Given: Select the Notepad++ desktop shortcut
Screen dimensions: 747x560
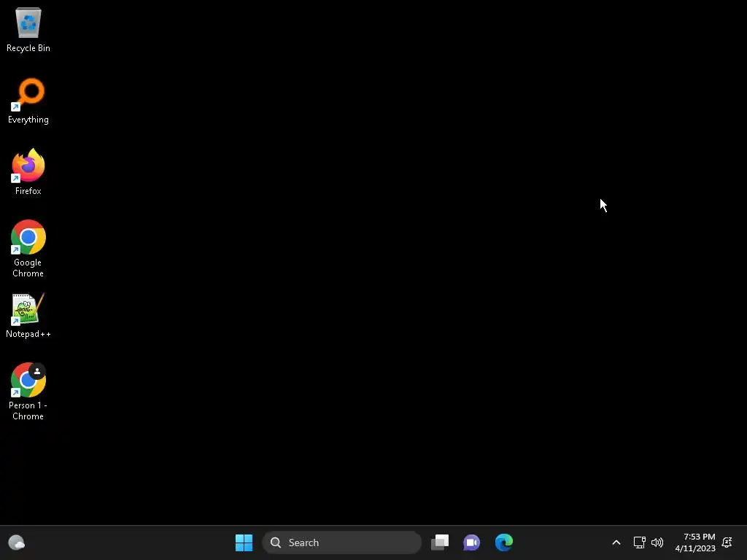Looking at the screenshot, I should coord(28,315).
